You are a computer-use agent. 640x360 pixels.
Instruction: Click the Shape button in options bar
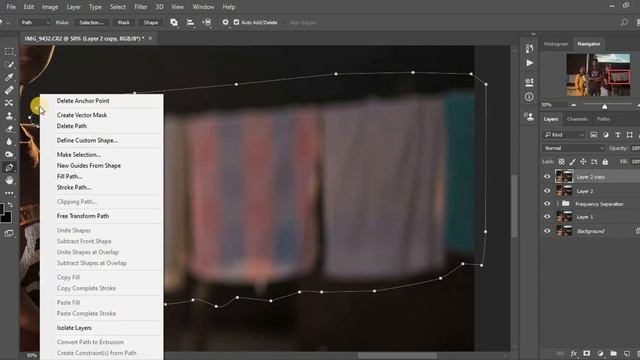pos(151,22)
